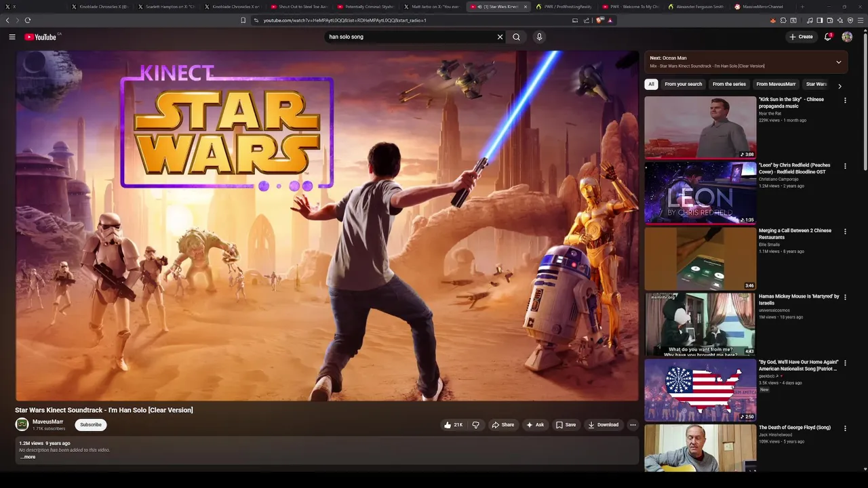Screen dimensions: 868x488
Task: Open Death of George Floyd thumbnail
Action: tap(700, 448)
